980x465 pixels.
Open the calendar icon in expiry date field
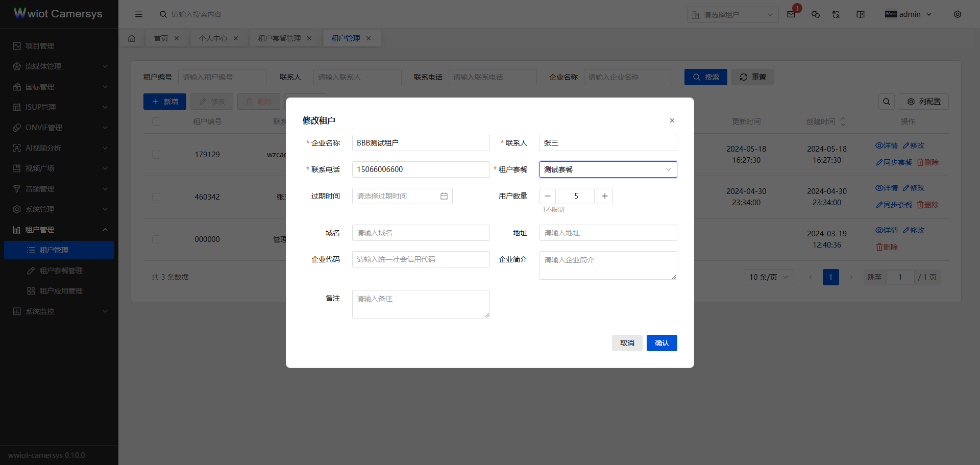pyautogui.click(x=444, y=196)
